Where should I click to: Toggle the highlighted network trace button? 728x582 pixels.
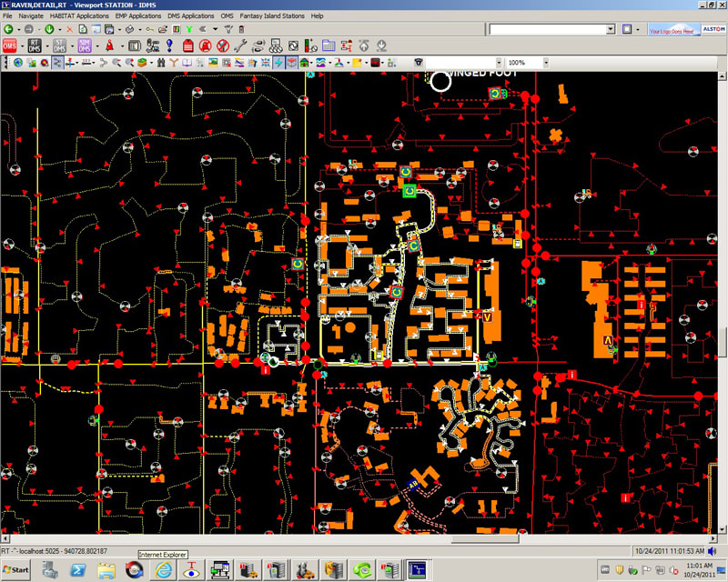(x=57, y=63)
